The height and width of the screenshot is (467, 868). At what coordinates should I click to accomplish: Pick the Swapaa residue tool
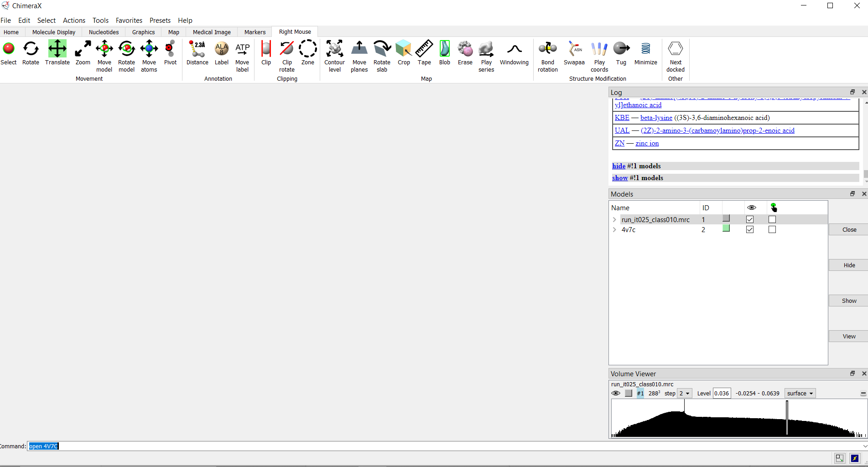tap(574, 53)
